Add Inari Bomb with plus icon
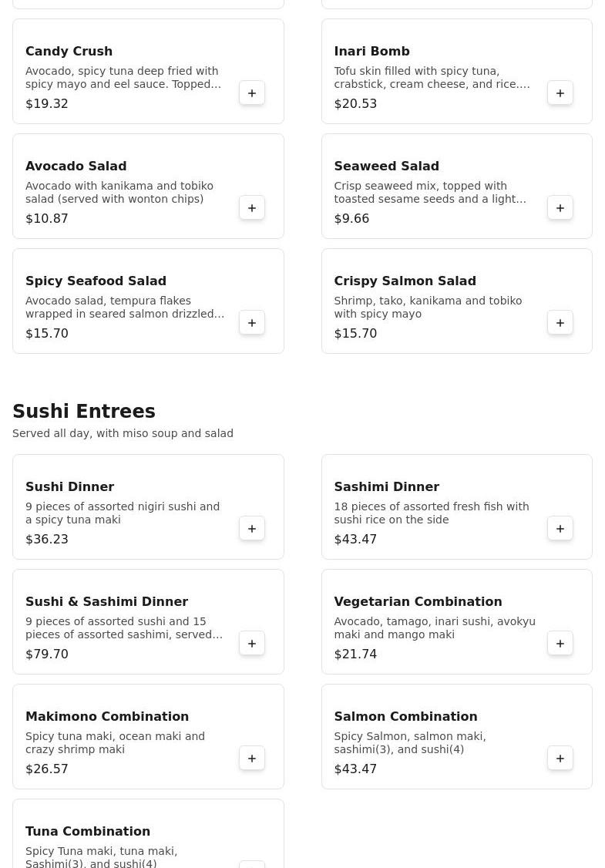605x868 pixels. tap(560, 93)
